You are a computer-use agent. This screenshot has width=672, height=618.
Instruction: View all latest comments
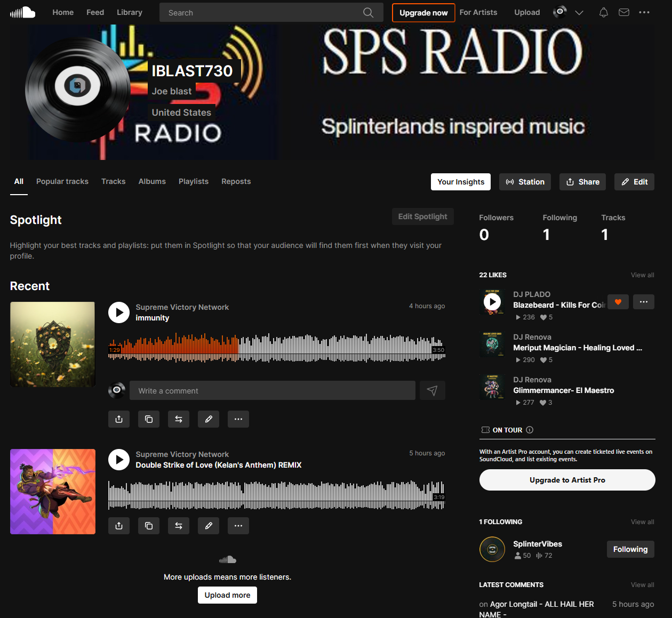click(643, 585)
